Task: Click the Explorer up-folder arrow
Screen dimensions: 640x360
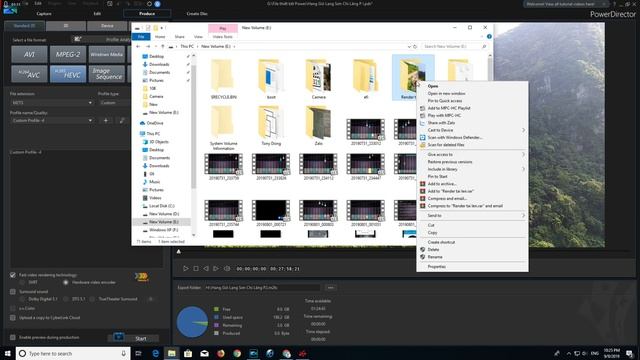Action: [x=162, y=47]
